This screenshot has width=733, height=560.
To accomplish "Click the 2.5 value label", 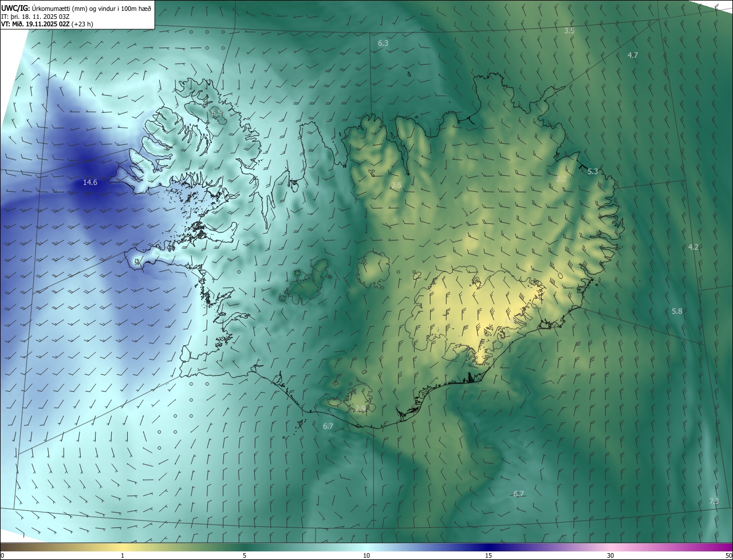I will (x=396, y=186).
